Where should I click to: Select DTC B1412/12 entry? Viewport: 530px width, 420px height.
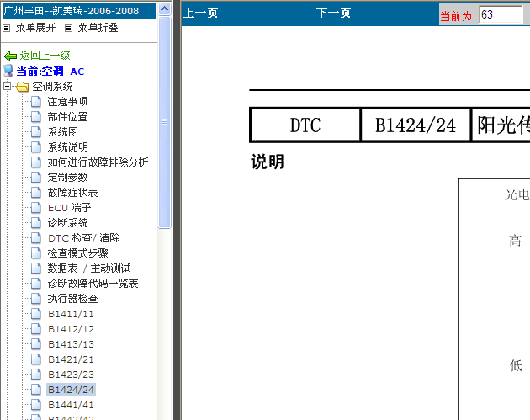tap(71, 329)
